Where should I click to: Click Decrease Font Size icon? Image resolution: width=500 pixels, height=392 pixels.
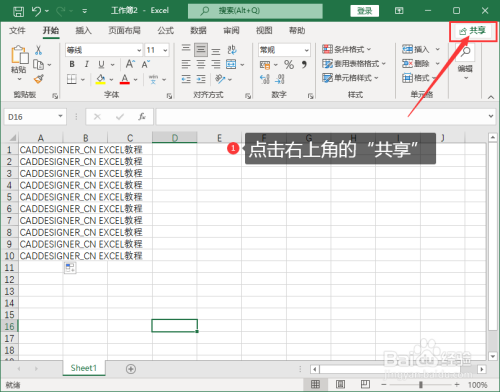pos(146,64)
